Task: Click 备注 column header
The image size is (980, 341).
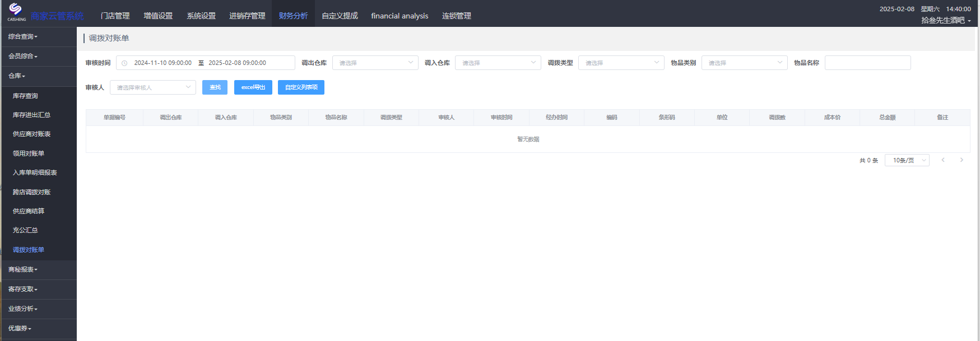Action: coord(942,118)
